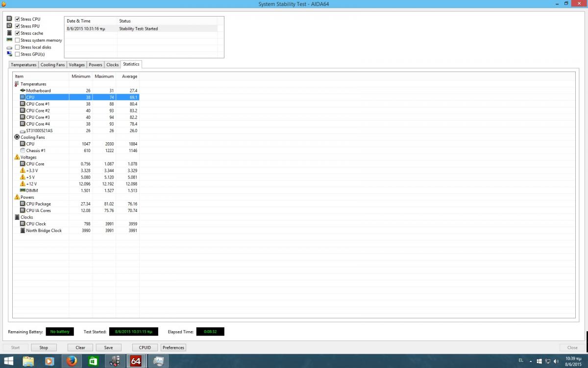588x368 pixels.
Task: Switch to the Temperatures tab
Action: [x=24, y=65]
